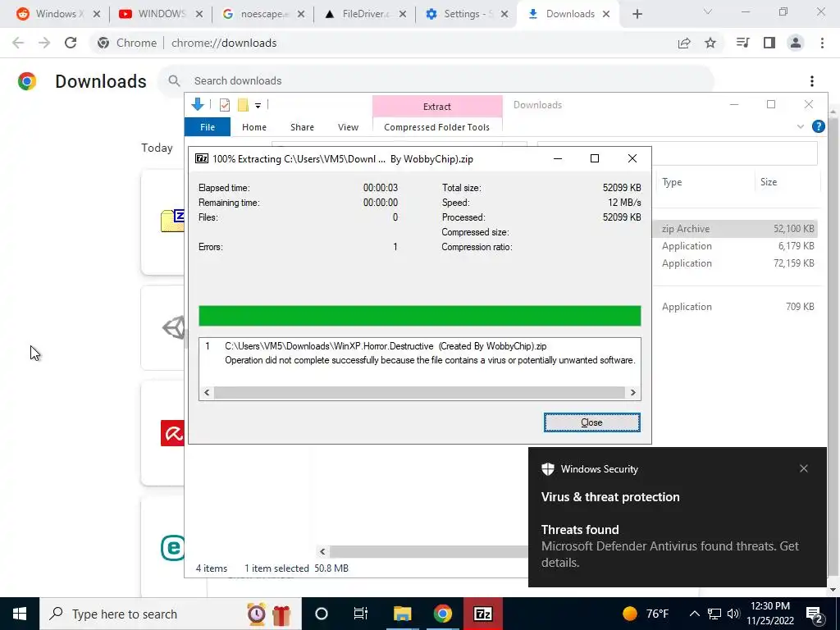Click the Properties checkmark quick access icon
840x630 pixels.
point(225,105)
